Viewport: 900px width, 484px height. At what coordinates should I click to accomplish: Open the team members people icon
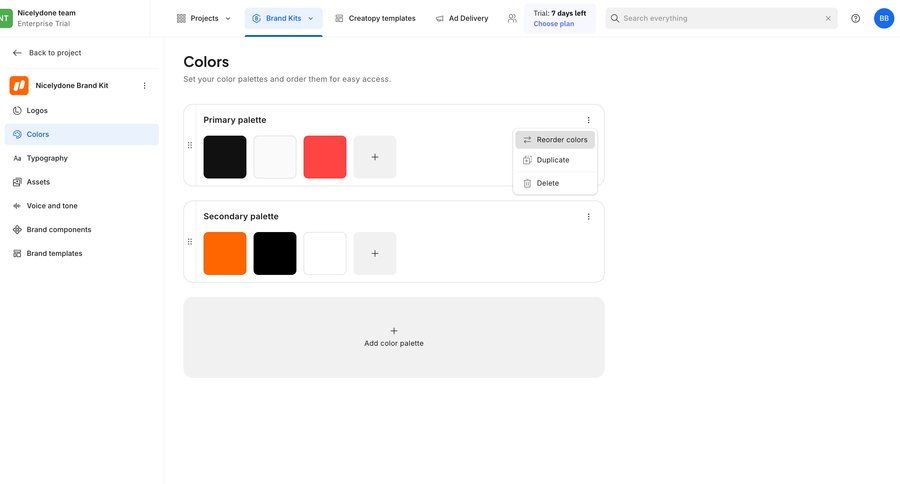click(x=512, y=18)
